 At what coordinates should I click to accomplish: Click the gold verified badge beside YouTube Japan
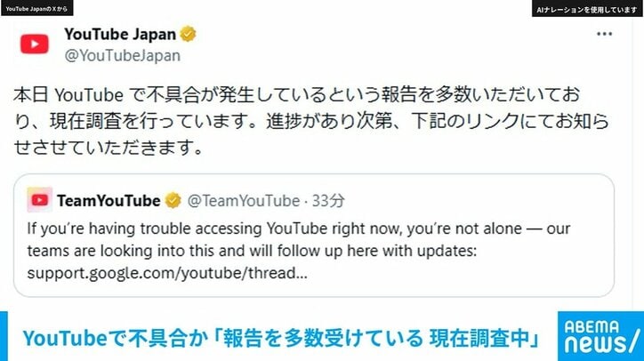[189, 35]
